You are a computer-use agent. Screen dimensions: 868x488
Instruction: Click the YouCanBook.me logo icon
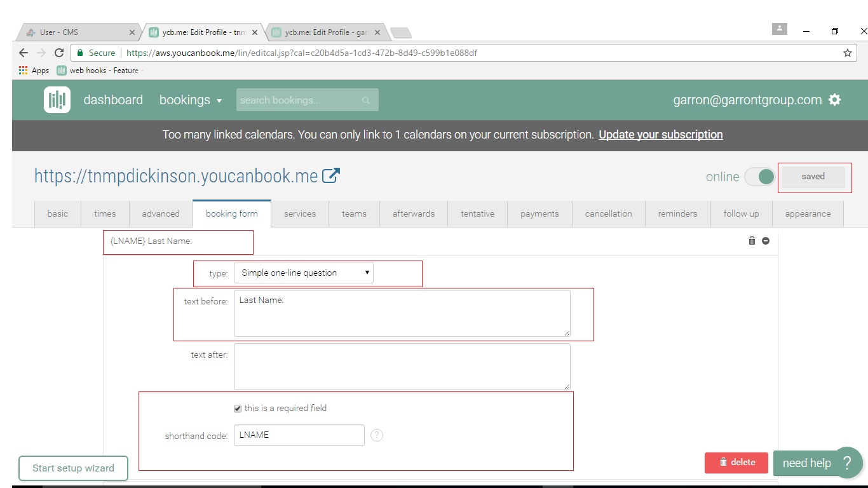57,100
